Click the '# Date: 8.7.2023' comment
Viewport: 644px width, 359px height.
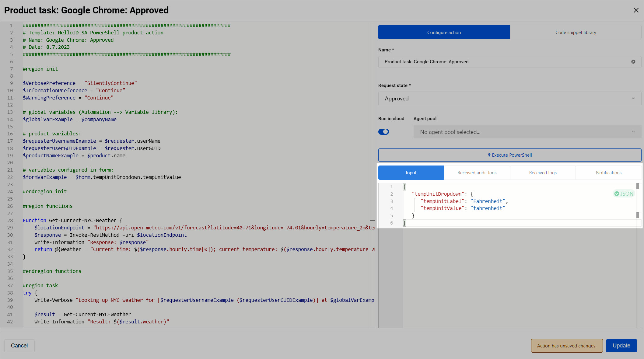(46, 47)
